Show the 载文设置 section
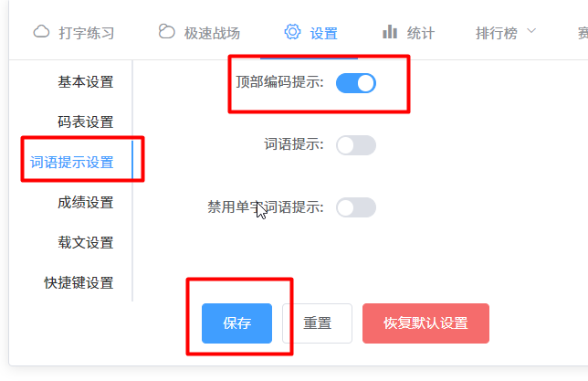The width and height of the screenshot is (588, 381). point(86,243)
